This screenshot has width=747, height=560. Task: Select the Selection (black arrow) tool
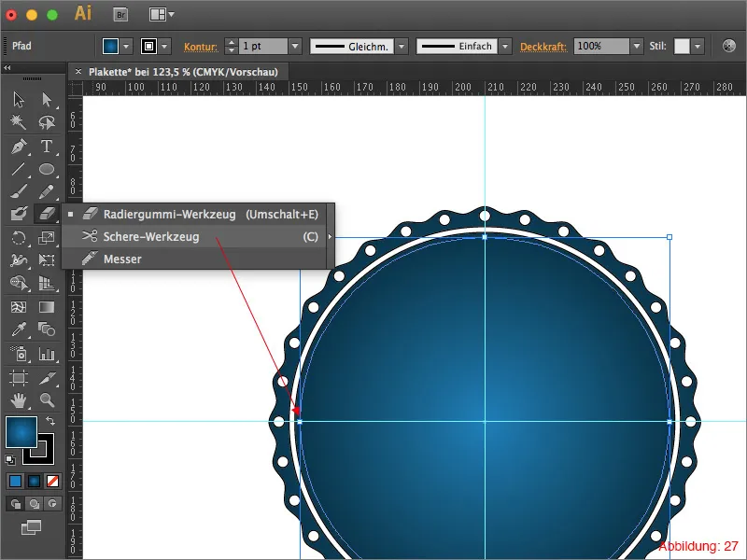tap(19, 100)
